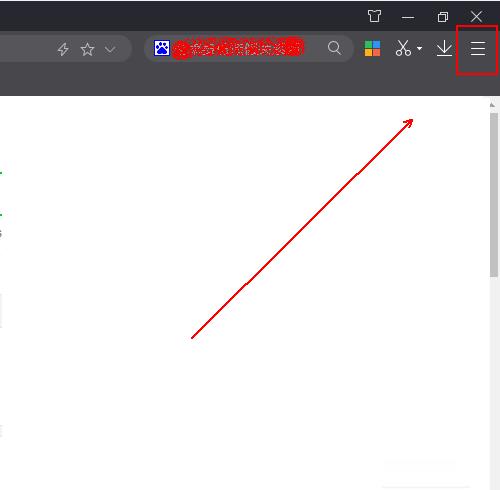Click the address bar left of lightning icon
500x490 pixels.
point(27,49)
